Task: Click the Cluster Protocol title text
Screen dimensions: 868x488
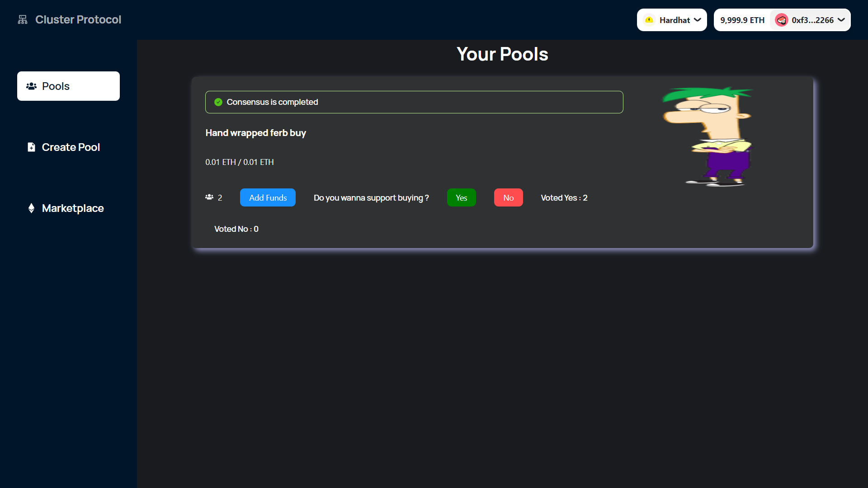Action: [x=78, y=19]
